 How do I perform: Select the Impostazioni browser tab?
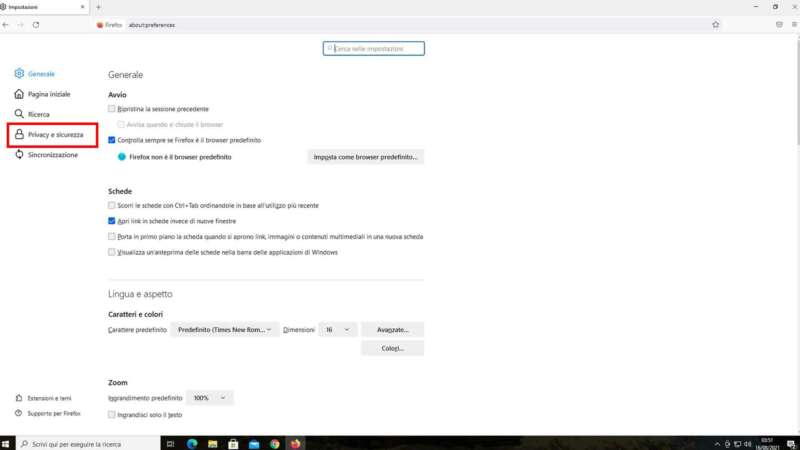click(x=43, y=7)
